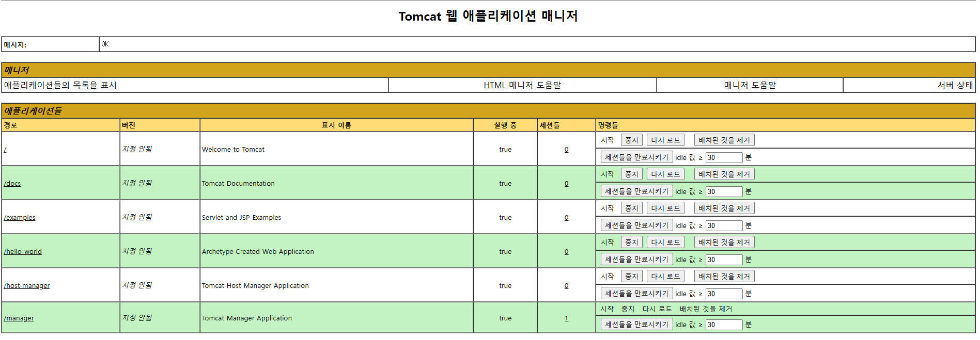Expire sessions (세션들을 만료시키기) for /docs

click(x=636, y=191)
